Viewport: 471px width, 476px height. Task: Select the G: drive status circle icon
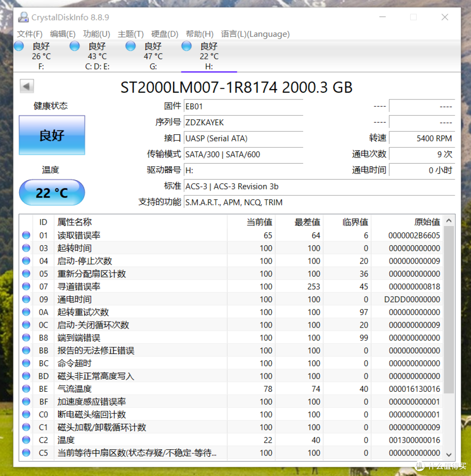pyautogui.click(x=130, y=46)
